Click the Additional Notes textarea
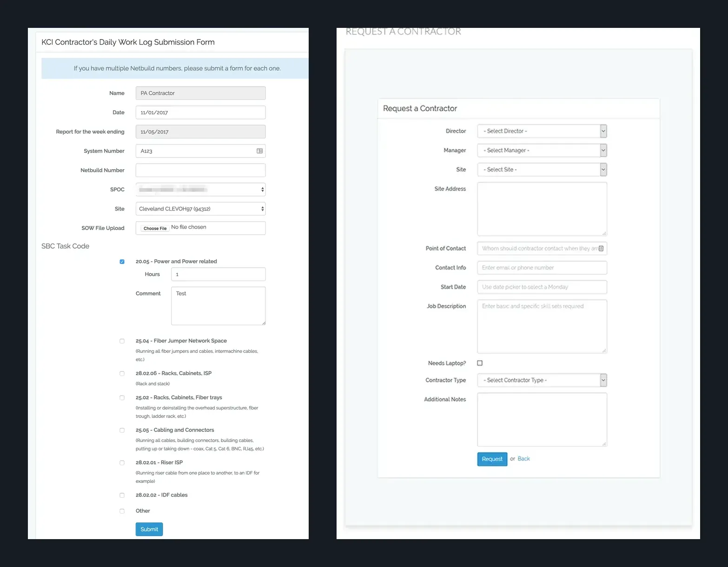 542,420
